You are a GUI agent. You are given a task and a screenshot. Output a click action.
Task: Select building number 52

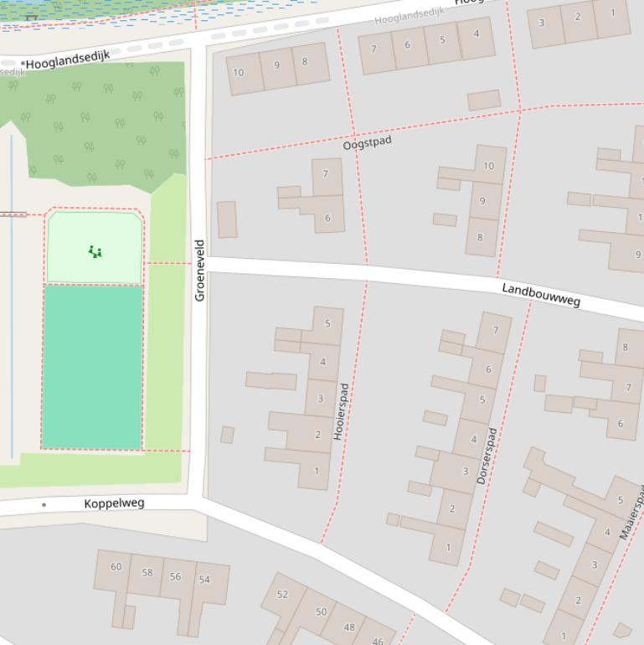(282, 595)
